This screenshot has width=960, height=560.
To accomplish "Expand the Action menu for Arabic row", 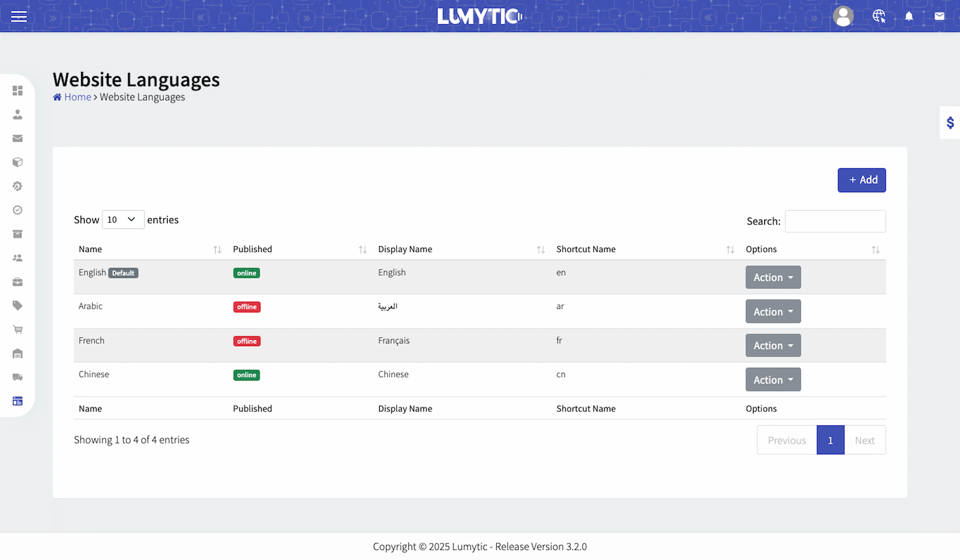I will click(773, 311).
